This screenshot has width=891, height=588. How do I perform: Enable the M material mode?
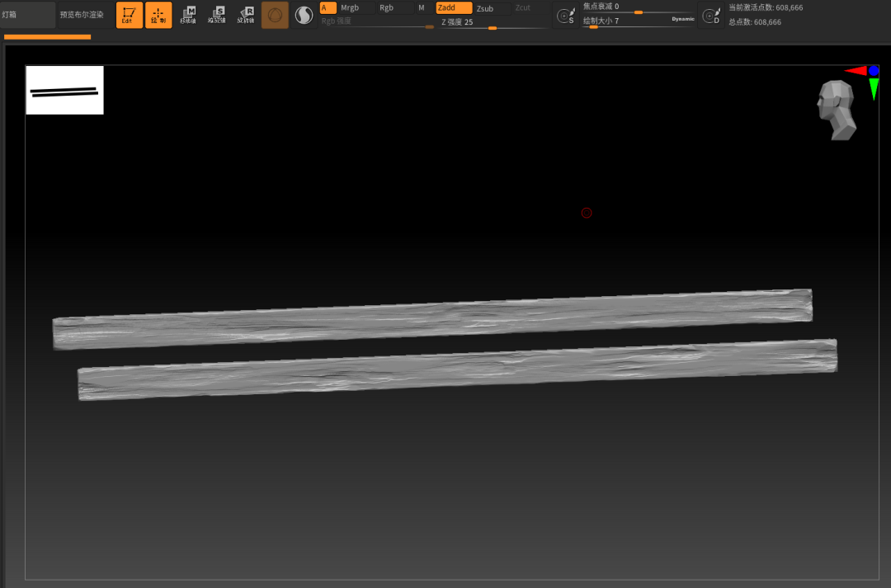[x=422, y=8]
